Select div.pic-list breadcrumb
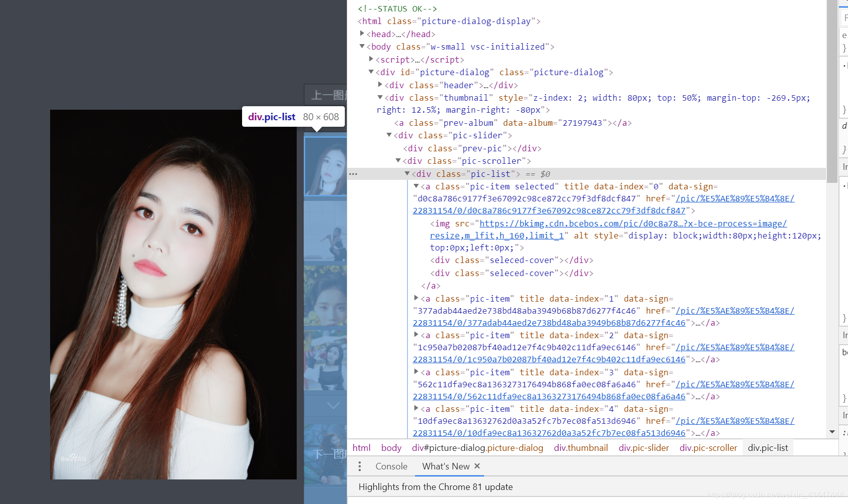The height and width of the screenshot is (504, 848). [768, 448]
